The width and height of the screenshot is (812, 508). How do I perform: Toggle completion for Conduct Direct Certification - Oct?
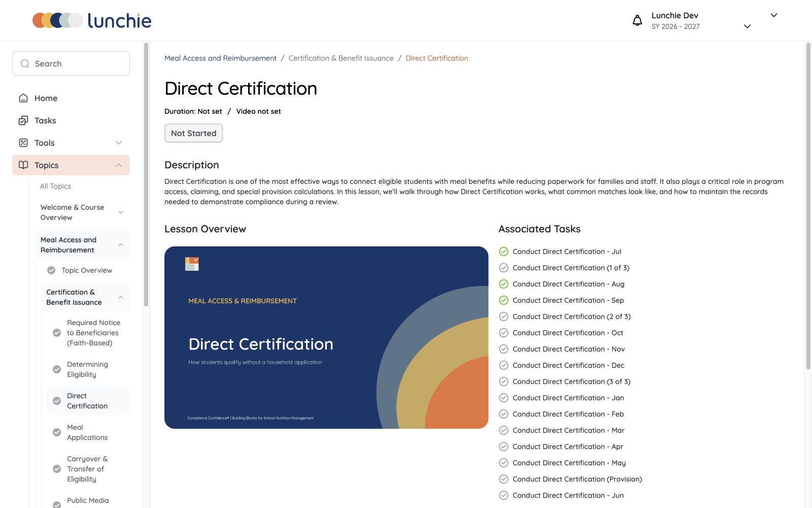[503, 333]
